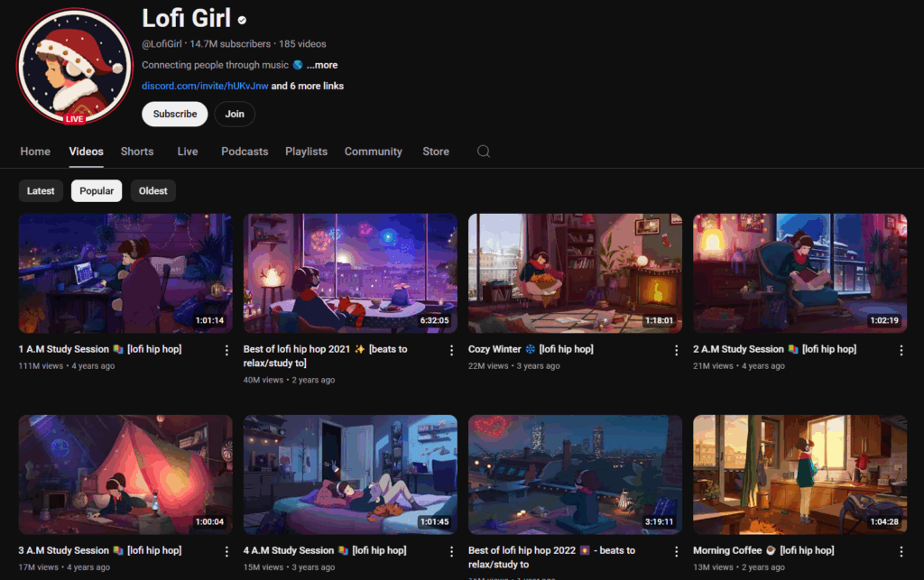Switch to the Playlists tab
Image resolution: width=924 pixels, height=580 pixels.
(306, 152)
